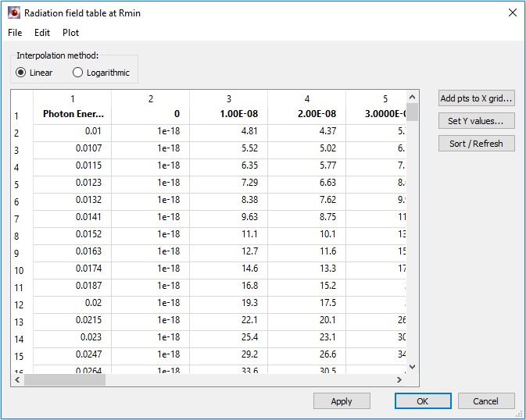526x420 pixels.
Task: Select the Linear interpolation radio button
Action: click(21, 73)
